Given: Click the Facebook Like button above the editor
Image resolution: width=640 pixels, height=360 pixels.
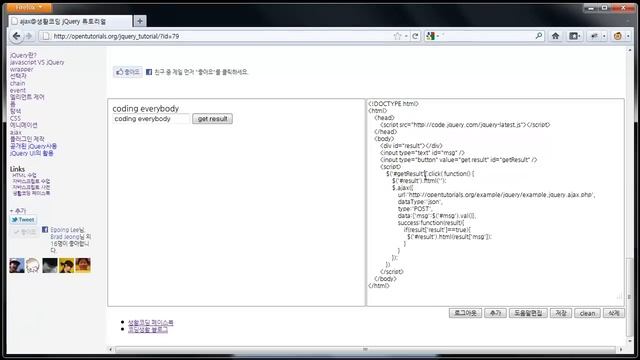Looking at the screenshot, I should pos(128,72).
